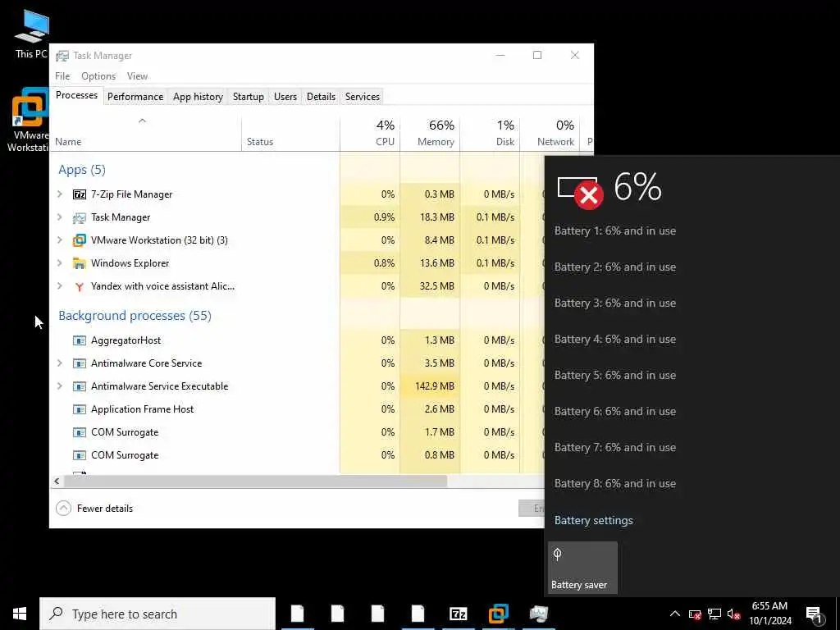Open VMware Workstation desktop shortcut

[28, 120]
